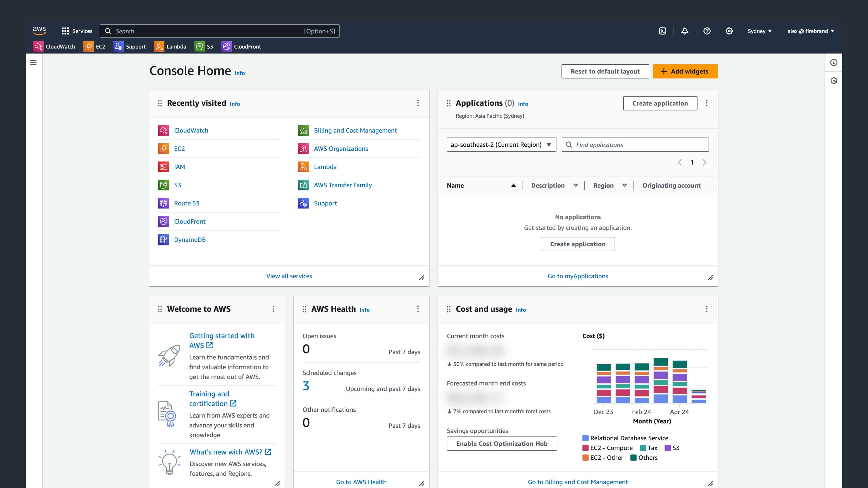Click the CloudFront icon in Recently visited
This screenshot has width=868, height=488.
point(163,221)
